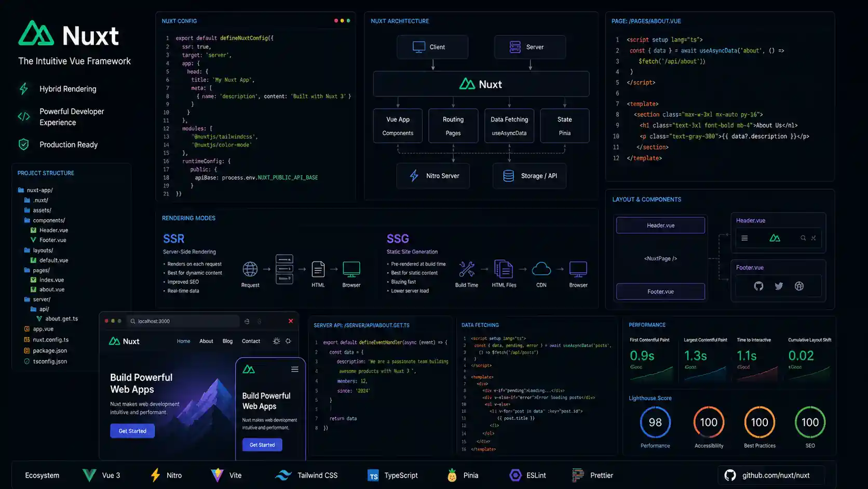868x489 pixels.
Task: Open the hamburger menu in mobile preview
Action: pos(295,369)
